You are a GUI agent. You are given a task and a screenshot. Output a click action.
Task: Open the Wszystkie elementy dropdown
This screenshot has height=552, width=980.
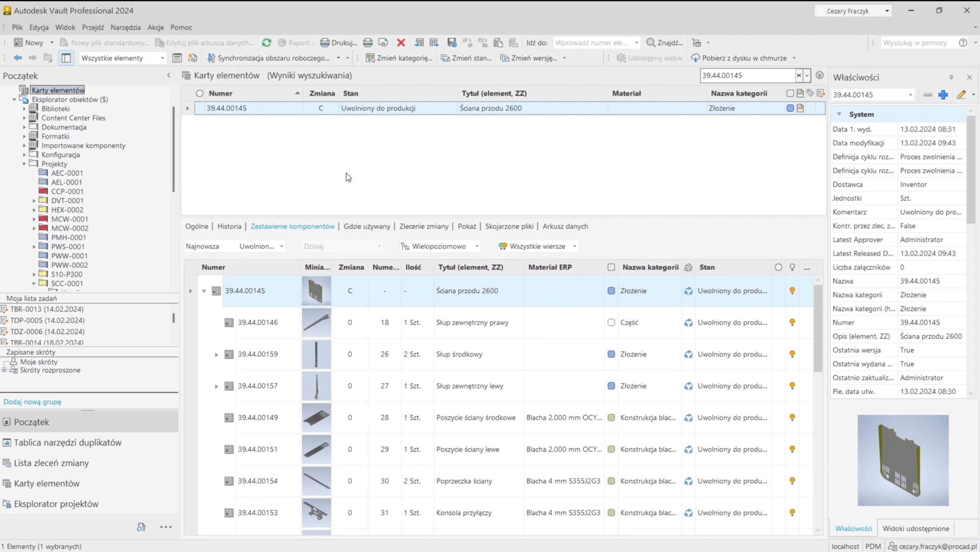click(162, 58)
